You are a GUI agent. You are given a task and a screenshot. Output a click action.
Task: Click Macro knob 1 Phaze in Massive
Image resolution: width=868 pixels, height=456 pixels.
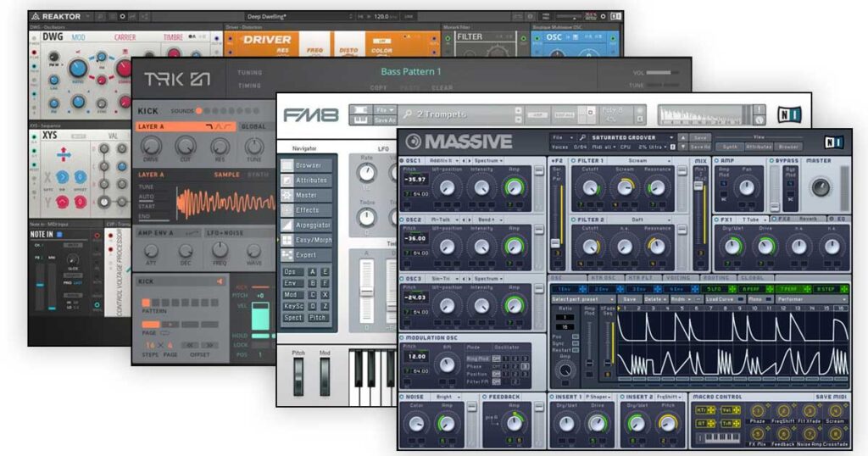pos(757,410)
